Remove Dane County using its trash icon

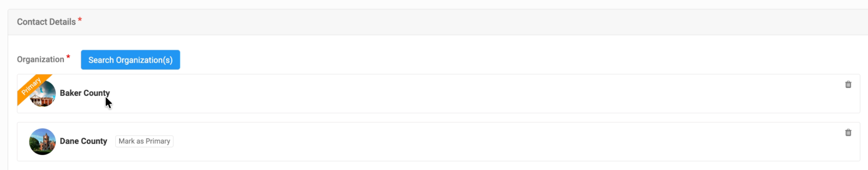(848, 133)
